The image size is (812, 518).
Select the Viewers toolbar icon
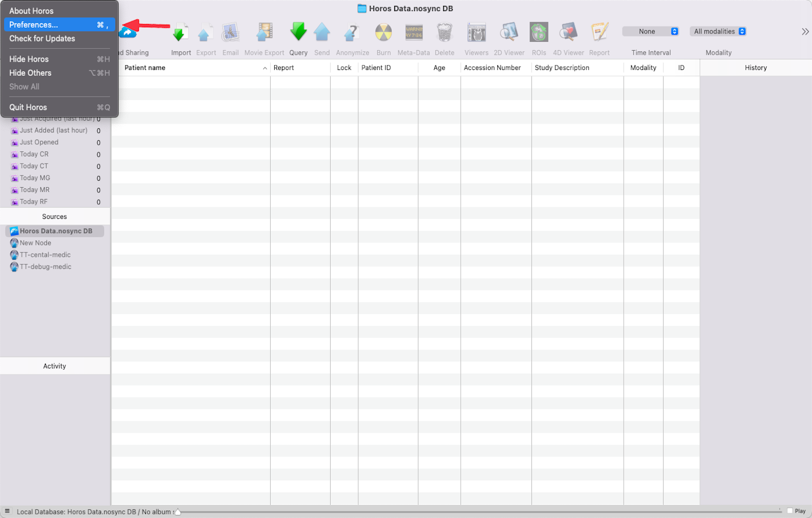tap(476, 32)
